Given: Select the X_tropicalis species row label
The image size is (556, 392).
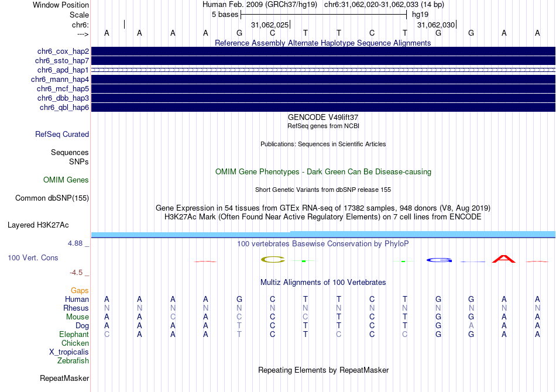Looking at the screenshot, I should coord(69,352).
